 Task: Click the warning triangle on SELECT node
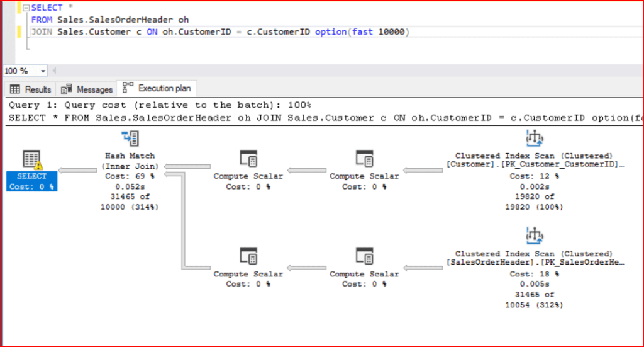38,166
